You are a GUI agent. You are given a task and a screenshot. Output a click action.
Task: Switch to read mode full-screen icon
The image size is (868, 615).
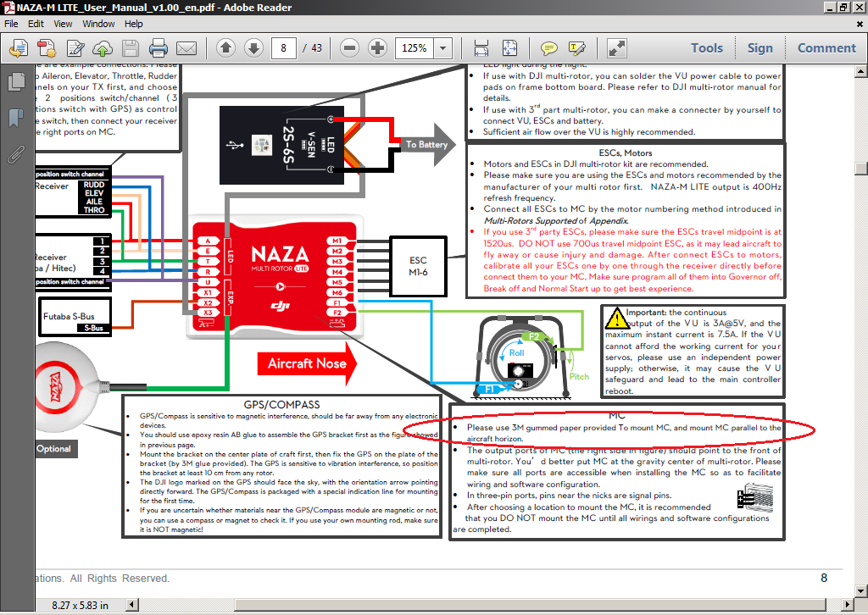[617, 48]
